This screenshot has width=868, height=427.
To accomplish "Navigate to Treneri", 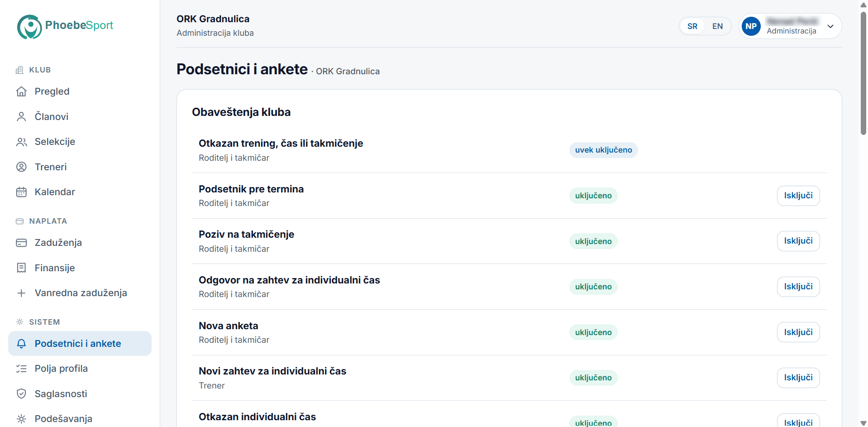I will click(x=80, y=167).
